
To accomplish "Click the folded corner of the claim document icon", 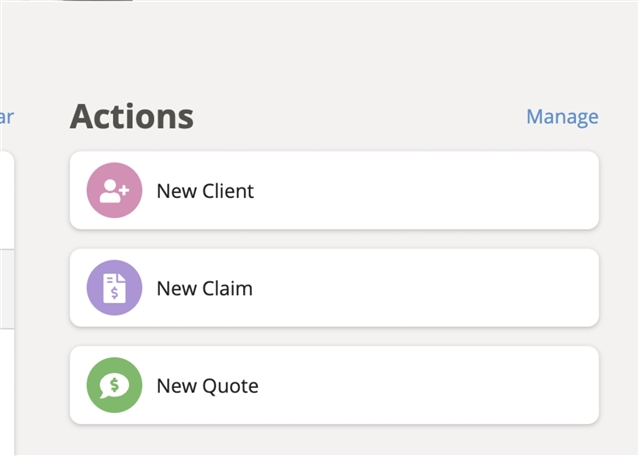I will [121, 278].
